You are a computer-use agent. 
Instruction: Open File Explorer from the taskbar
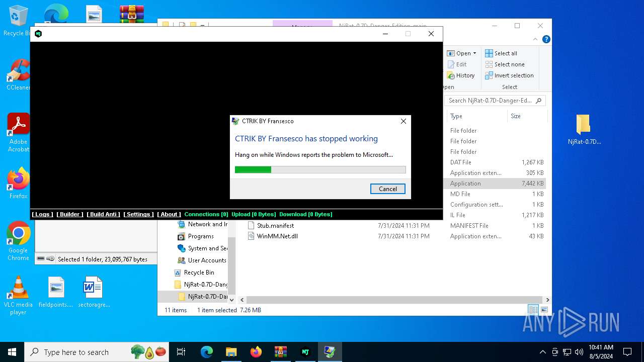pyautogui.click(x=231, y=352)
